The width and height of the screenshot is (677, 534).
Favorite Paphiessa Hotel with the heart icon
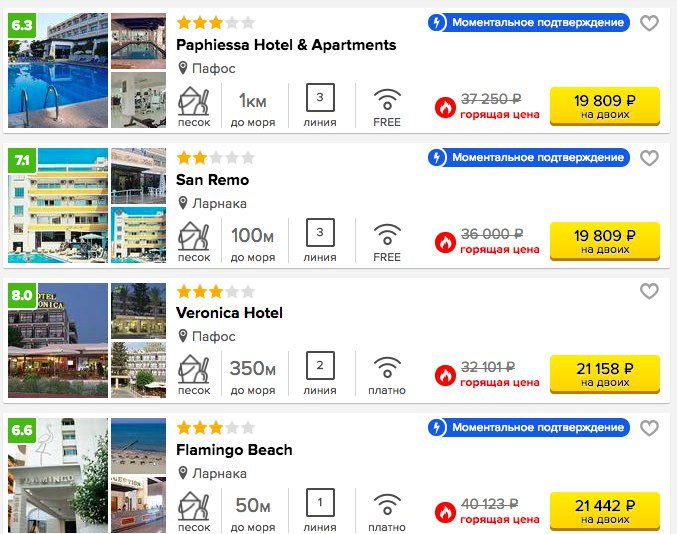click(649, 23)
